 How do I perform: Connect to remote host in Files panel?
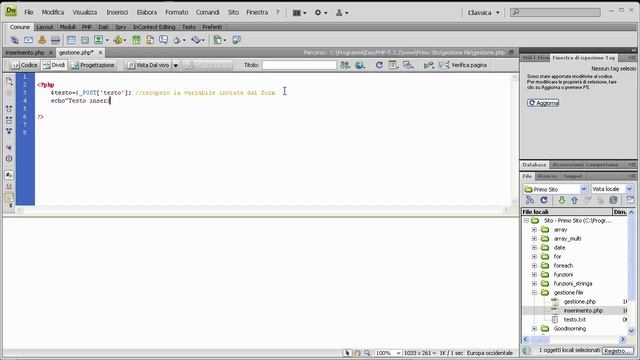(x=530, y=200)
